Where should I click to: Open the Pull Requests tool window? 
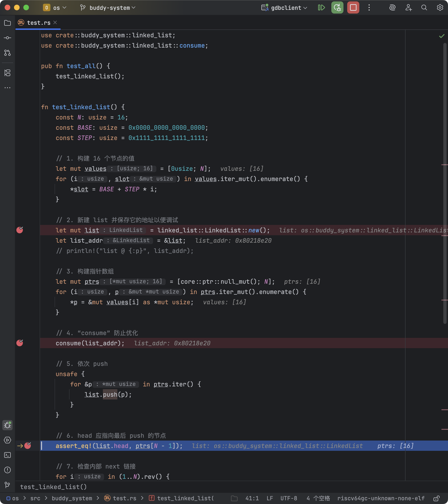7,52
